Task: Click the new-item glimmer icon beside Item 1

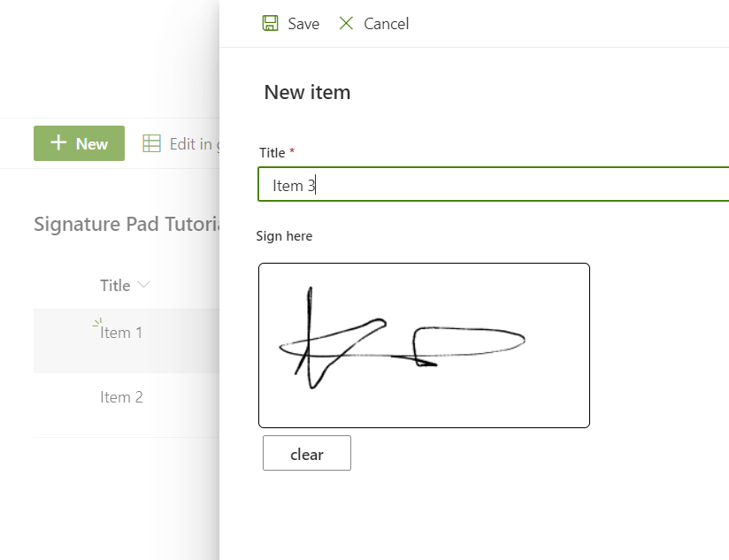Action: pos(97,324)
